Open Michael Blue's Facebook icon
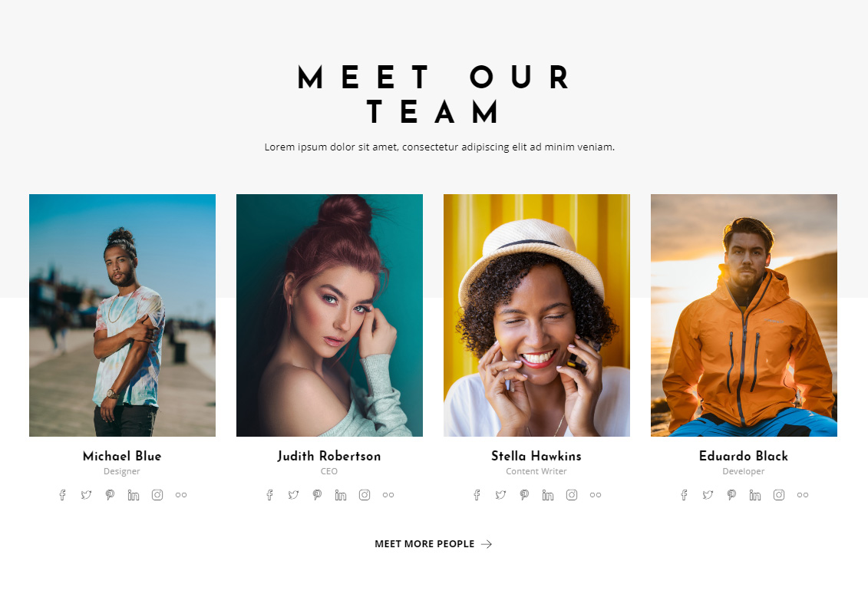The height and width of the screenshot is (614, 868). (63, 495)
